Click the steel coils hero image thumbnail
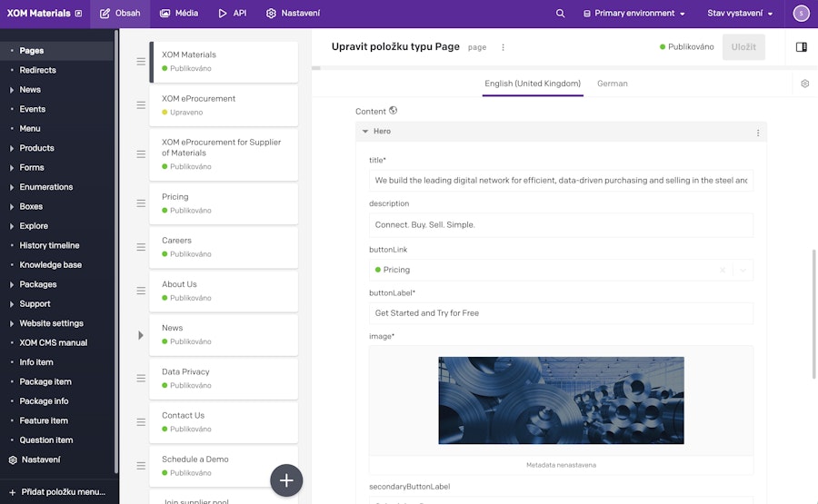The image size is (818, 504). point(561,400)
